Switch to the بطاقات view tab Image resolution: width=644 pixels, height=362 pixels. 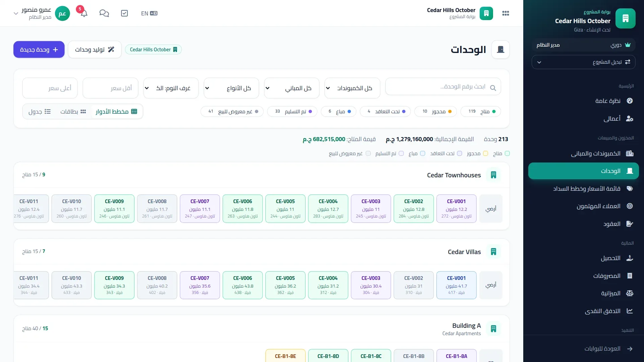click(x=73, y=112)
